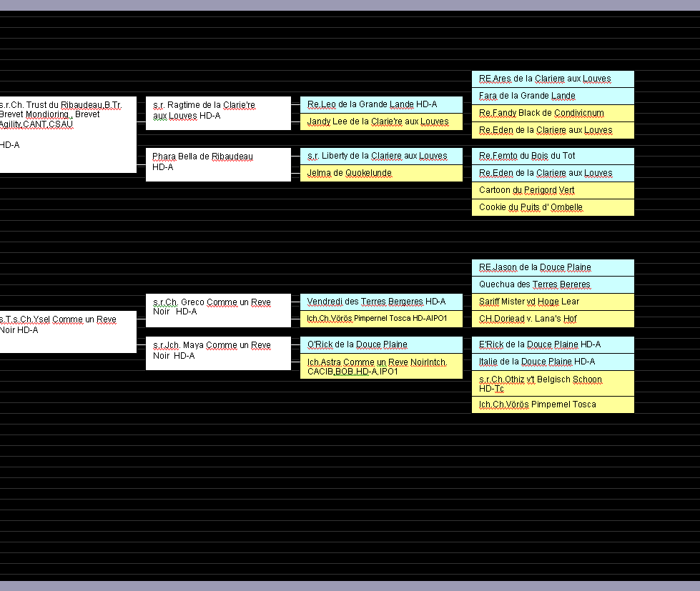Select s.r. Liberty de la Clariere cell
Viewport: 700px width, 591px height.
[381, 156]
